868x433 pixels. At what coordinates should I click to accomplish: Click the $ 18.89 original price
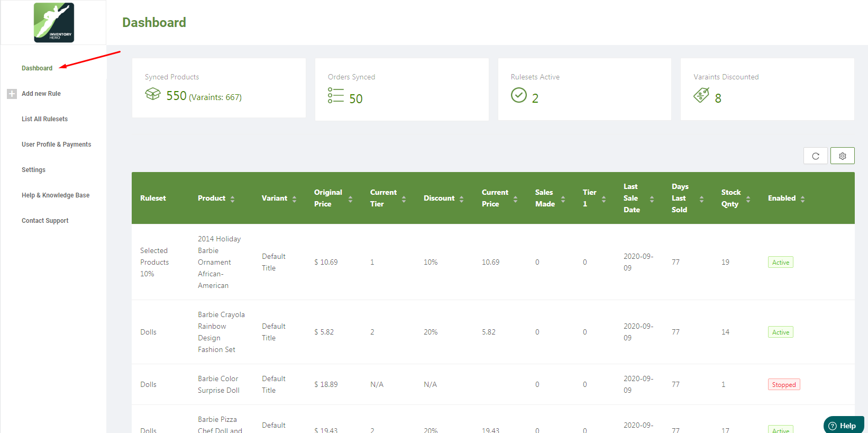pyautogui.click(x=326, y=384)
